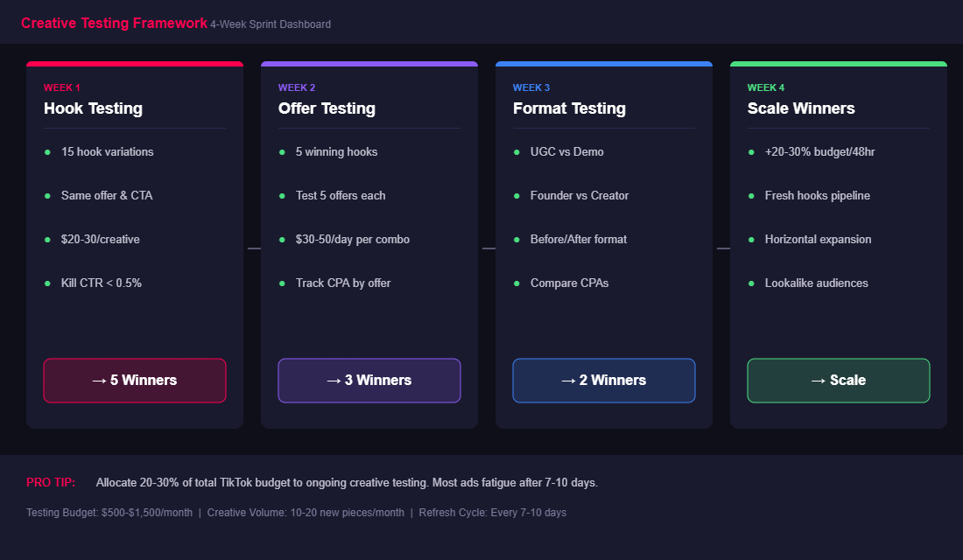
Task: Click the red accent bar above Week 1
Action: click(x=134, y=63)
